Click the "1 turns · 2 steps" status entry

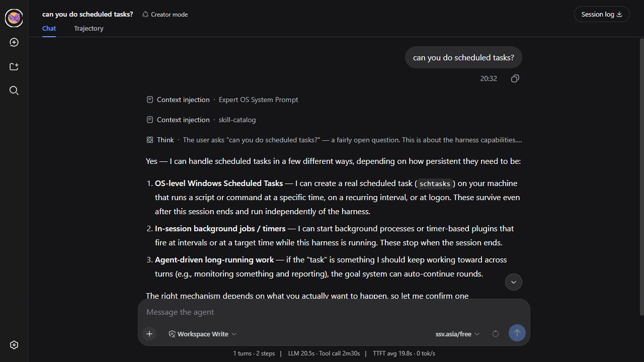tap(254, 353)
